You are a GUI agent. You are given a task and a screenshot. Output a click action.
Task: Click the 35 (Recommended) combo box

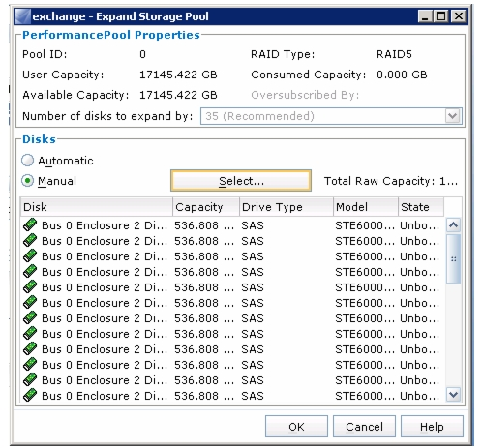coord(331,116)
